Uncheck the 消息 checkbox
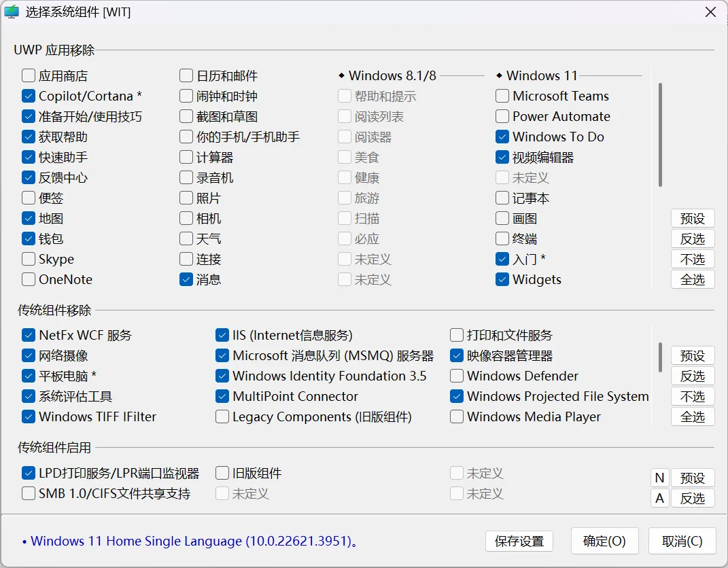 [x=186, y=279]
